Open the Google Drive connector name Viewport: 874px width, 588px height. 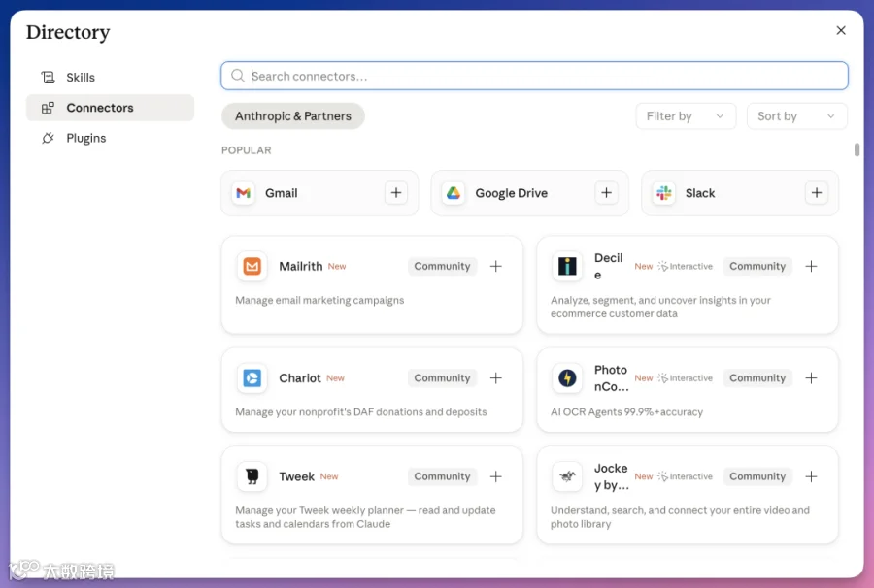click(511, 193)
